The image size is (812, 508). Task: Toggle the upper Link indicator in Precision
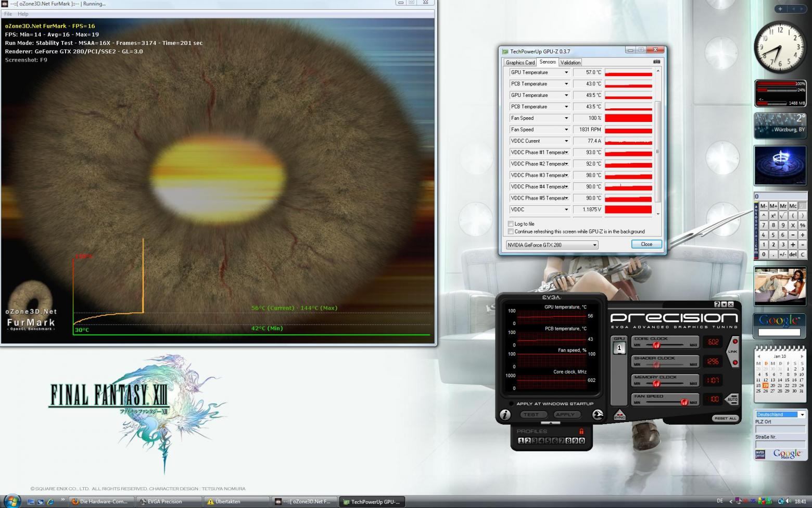(735, 341)
